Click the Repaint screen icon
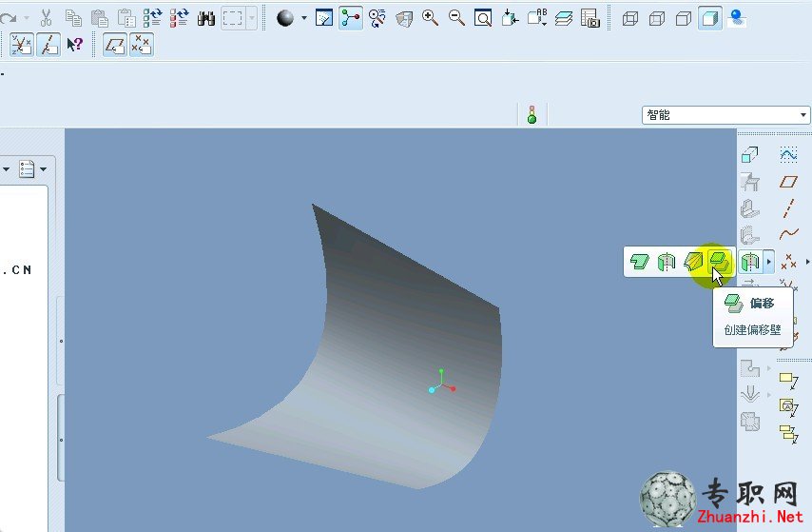812x532 pixels. coord(324,18)
